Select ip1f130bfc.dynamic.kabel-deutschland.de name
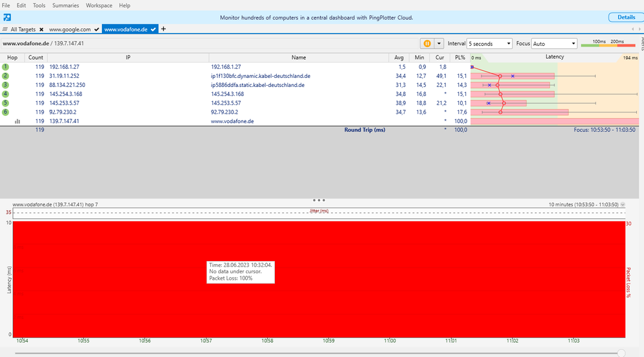The image size is (644, 357). click(261, 76)
